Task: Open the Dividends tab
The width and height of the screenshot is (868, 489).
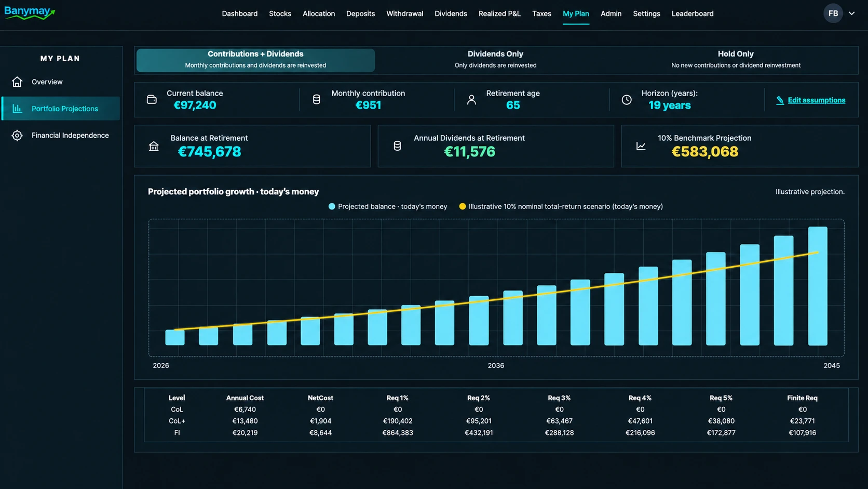Action: pyautogui.click(x=451, y=14)
